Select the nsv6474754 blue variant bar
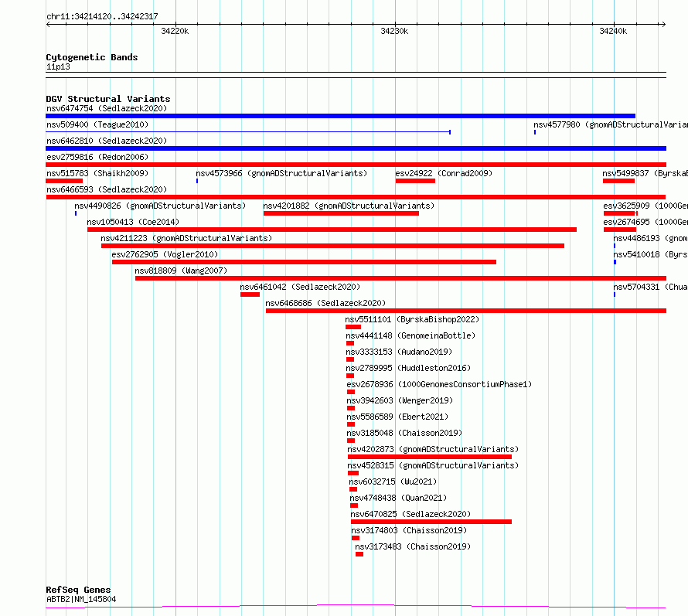The height and width of the screenshot is (616, 688). (x=340, y=116)
